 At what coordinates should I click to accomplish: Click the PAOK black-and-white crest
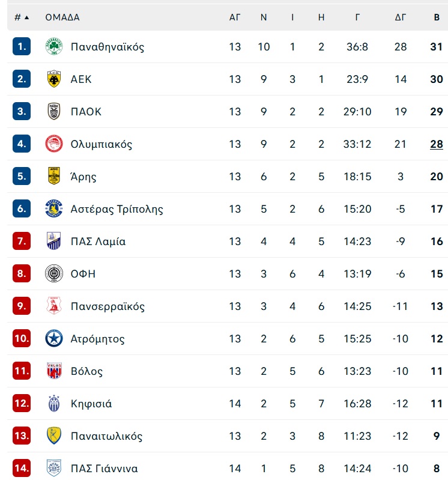[x=54, y=111]
